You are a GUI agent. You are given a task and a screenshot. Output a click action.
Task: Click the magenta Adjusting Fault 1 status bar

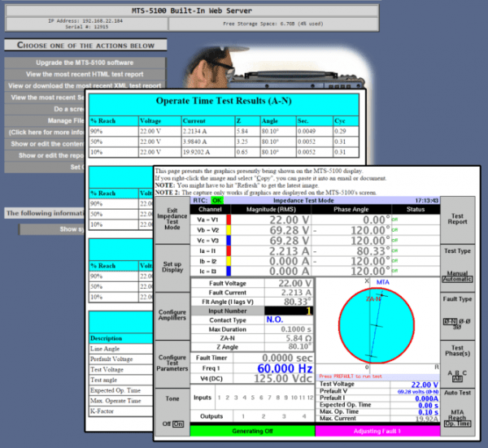tap(377, 431)
